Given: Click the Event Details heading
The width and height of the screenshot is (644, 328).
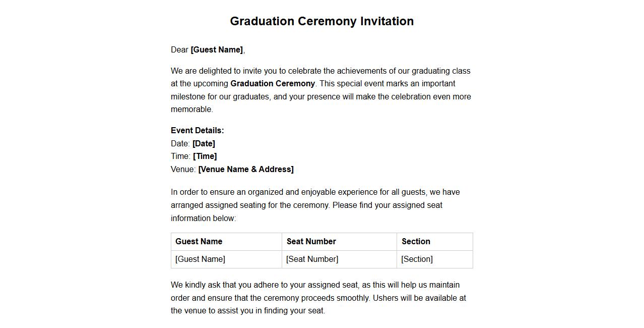Looking at the screenshot, I should pyautogui.click(x=198, y=131).
